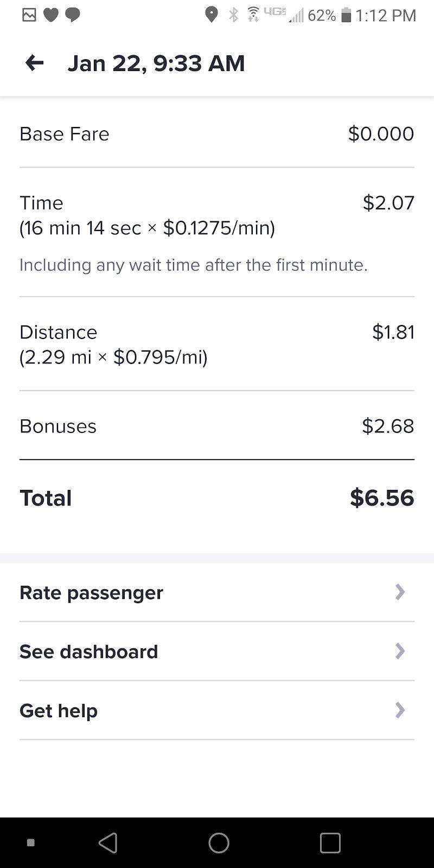Tap the location pin status icon

211,15
